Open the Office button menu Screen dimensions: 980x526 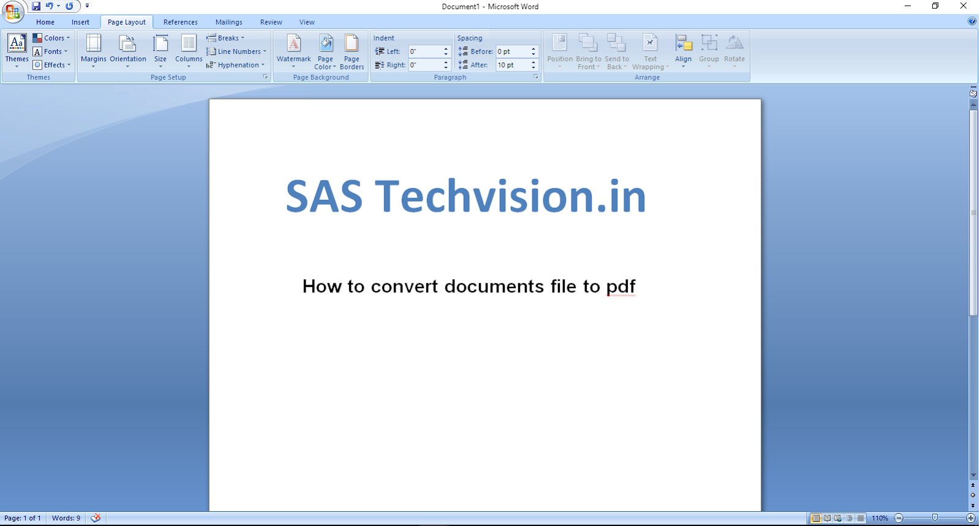pyautogui.click(x=13, y=12)
